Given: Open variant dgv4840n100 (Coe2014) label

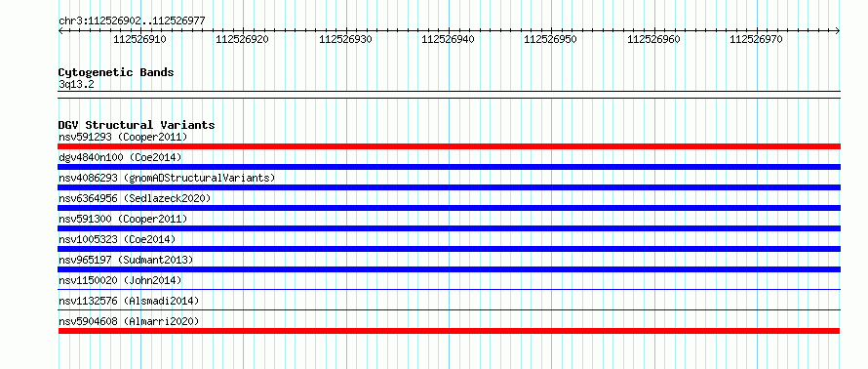Looking at the screenshot, I should (120, 157).
